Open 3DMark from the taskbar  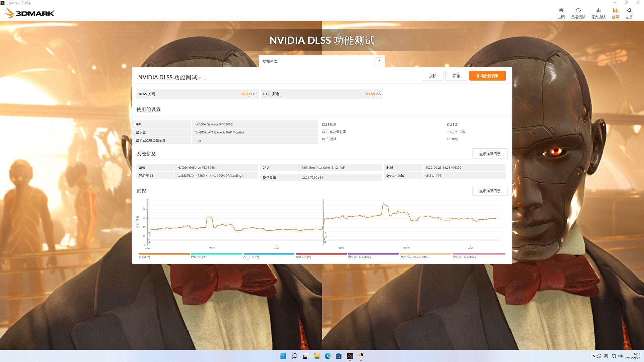(350, 356)
